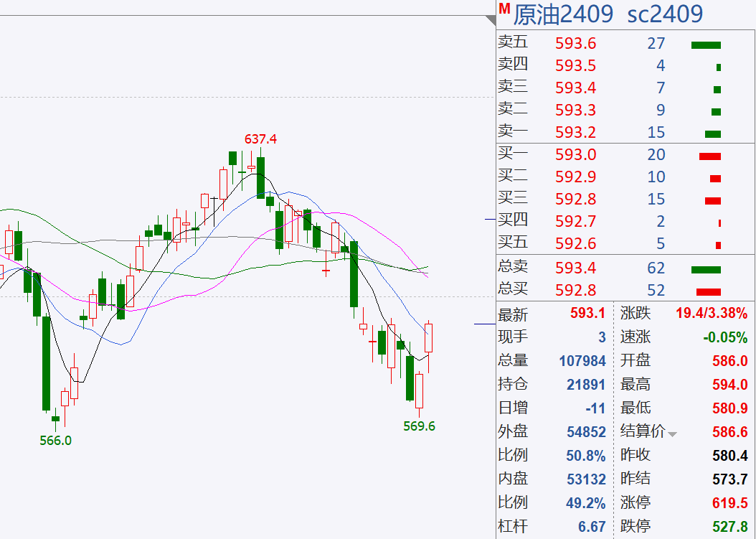756x539 pixels.
Task: Select the 原油2409 contract title
Action: [563, 14]
